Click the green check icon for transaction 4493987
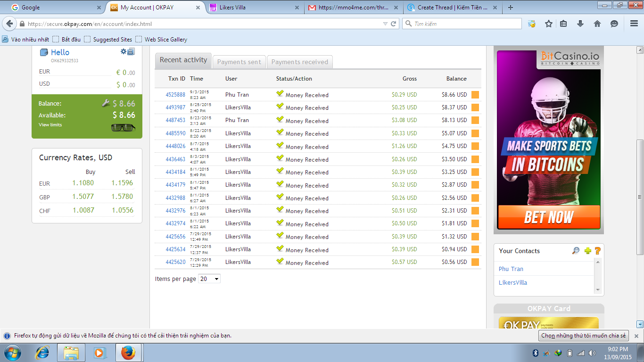644x362 pixels. coord(280,107)
